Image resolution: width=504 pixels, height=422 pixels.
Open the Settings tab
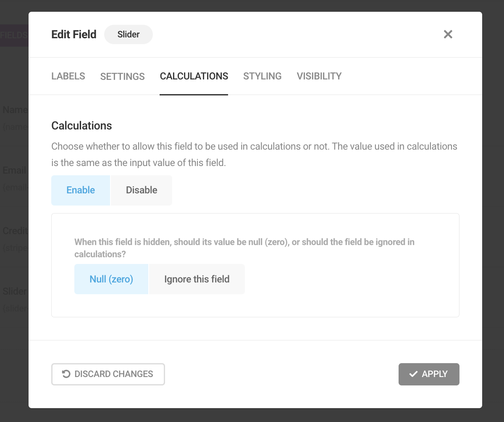pos(123,76)
